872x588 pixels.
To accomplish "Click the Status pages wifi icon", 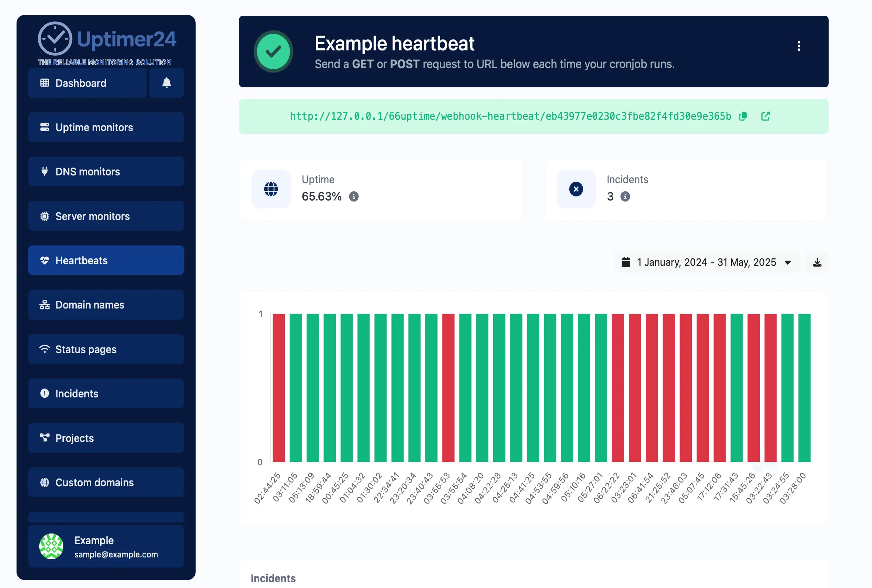I will [45, 349].
